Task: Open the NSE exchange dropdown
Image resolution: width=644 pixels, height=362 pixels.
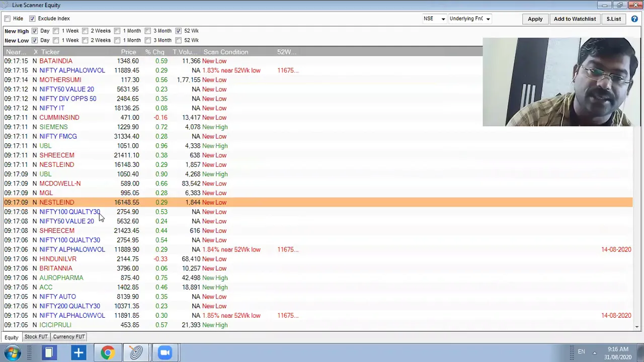Action: (x=434, y=19)
